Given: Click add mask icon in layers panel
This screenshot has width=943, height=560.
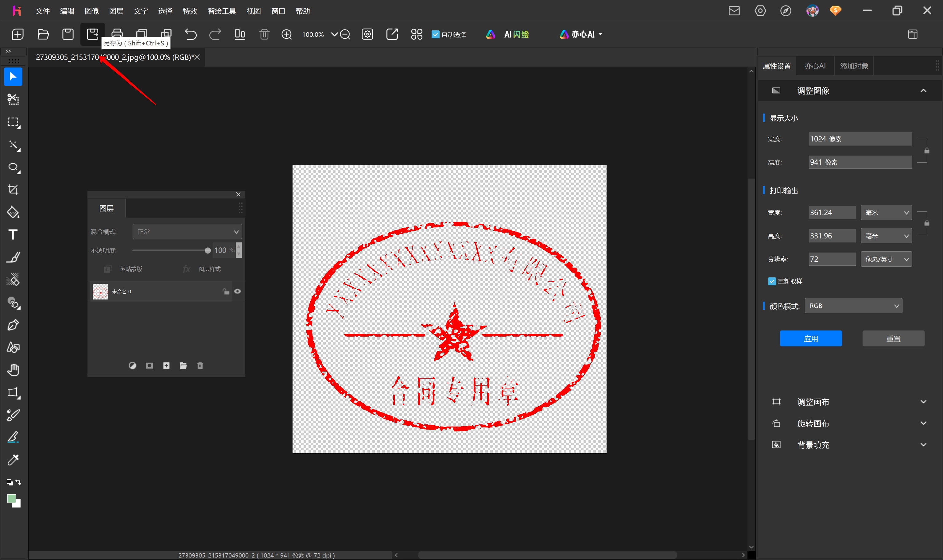Looking at the screenshot, I should [149, 366].
